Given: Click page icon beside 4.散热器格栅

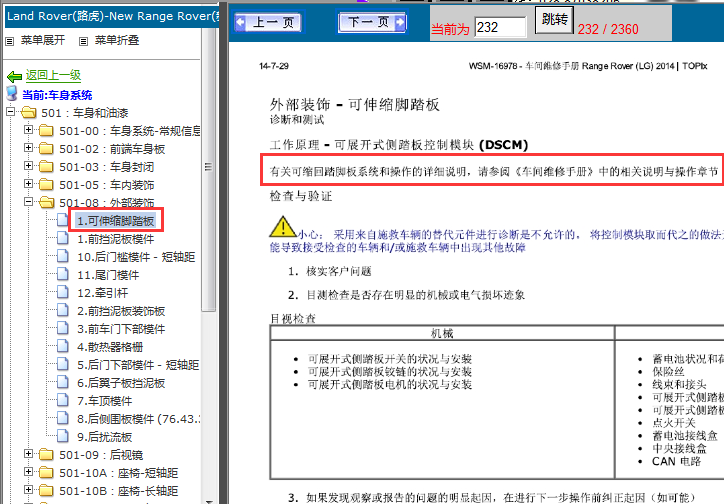Looking at the screenshot, I should click(x=62, y=346).
